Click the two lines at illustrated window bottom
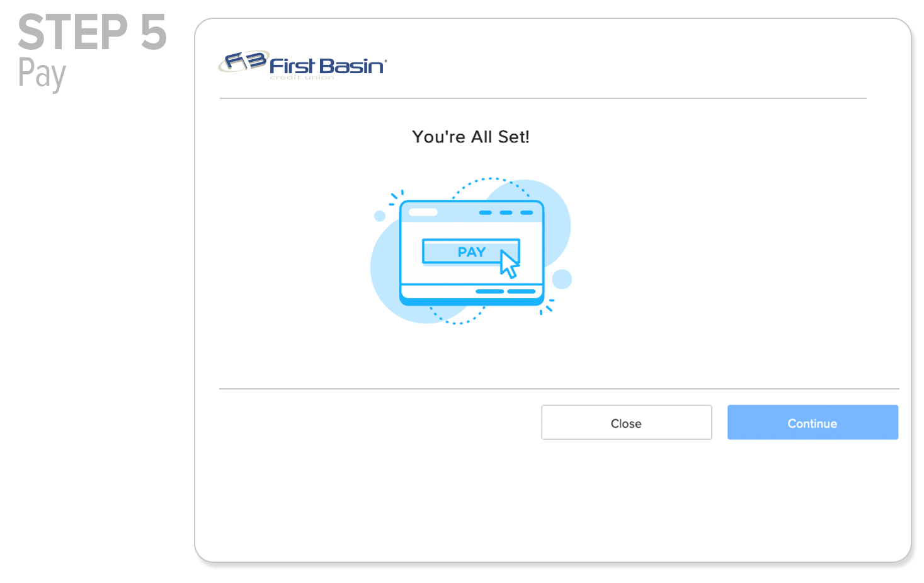The image size is (924, 583). coord(505,292)
